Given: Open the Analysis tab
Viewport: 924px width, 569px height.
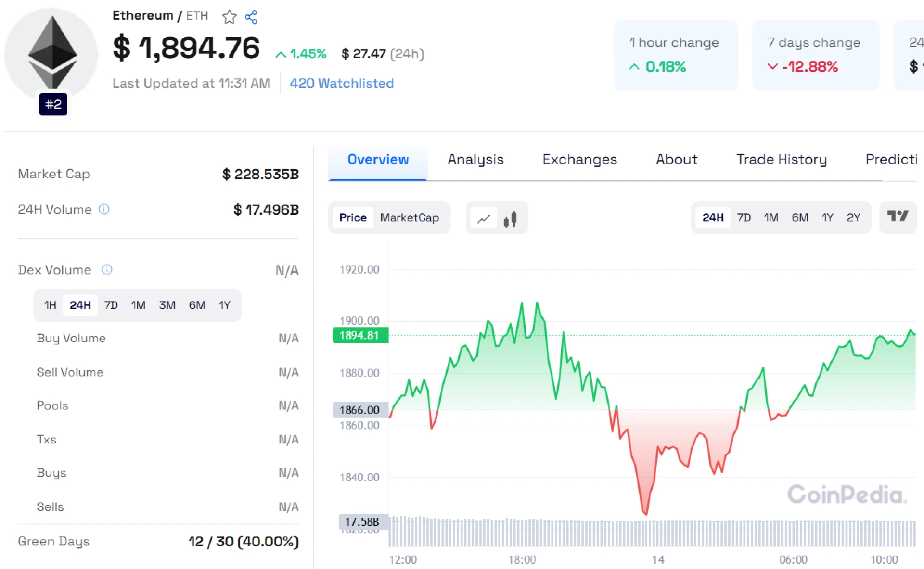Looking at the screenshot, I should pyautogui.click(x=475, y=160).
